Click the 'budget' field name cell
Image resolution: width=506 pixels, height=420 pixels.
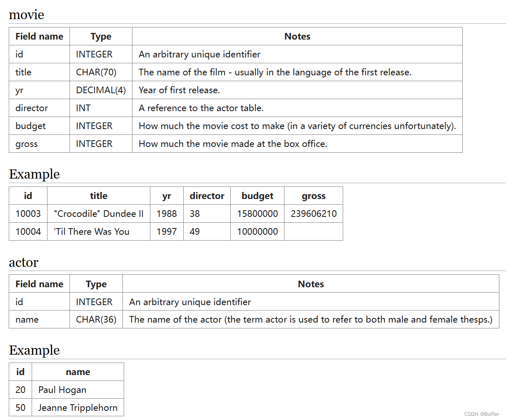click(39, 126)
